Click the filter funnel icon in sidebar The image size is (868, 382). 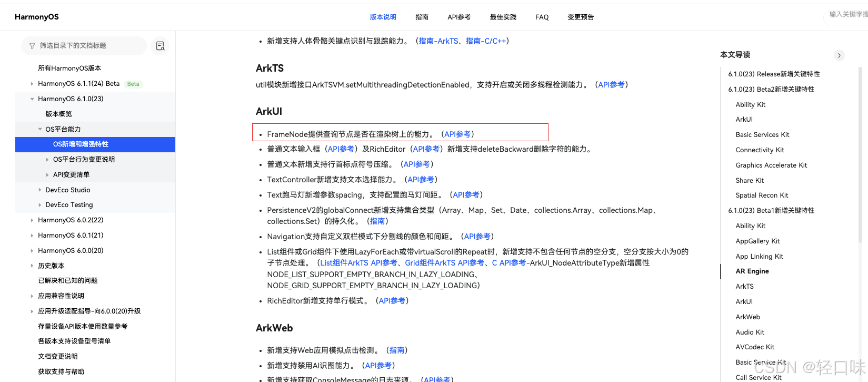tap(32, 46)
